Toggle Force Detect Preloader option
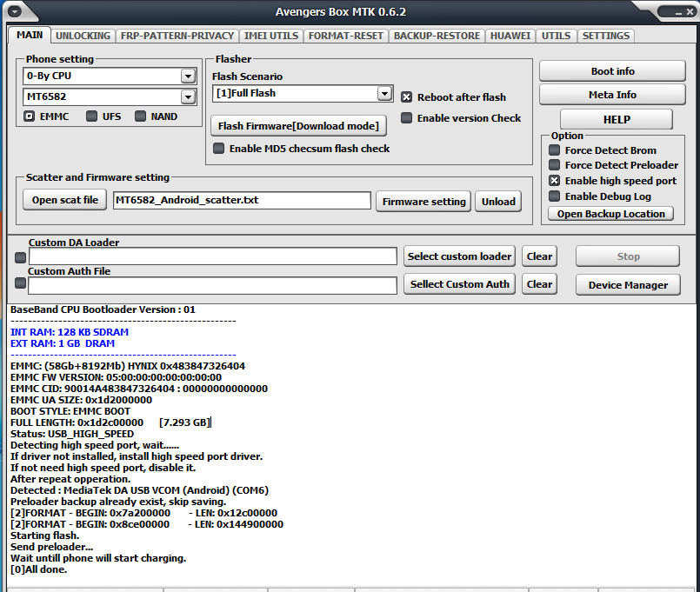 pos(554,165)
